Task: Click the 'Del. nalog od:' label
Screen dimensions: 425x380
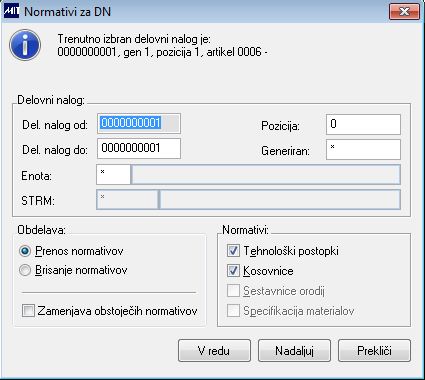Action: point(55,125)
